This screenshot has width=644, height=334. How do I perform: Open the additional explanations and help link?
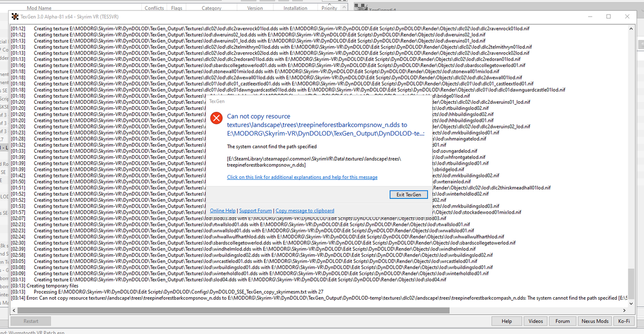[x=302, y=177]
